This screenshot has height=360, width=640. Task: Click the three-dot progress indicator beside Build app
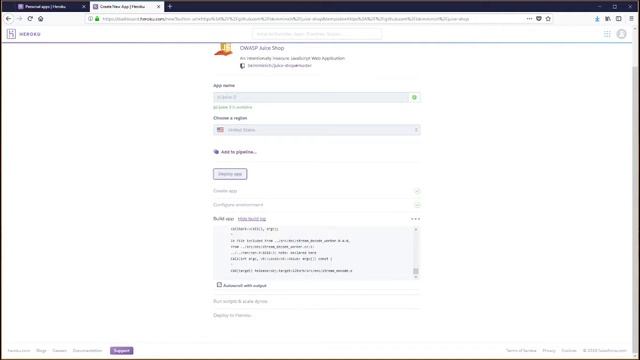415,219
